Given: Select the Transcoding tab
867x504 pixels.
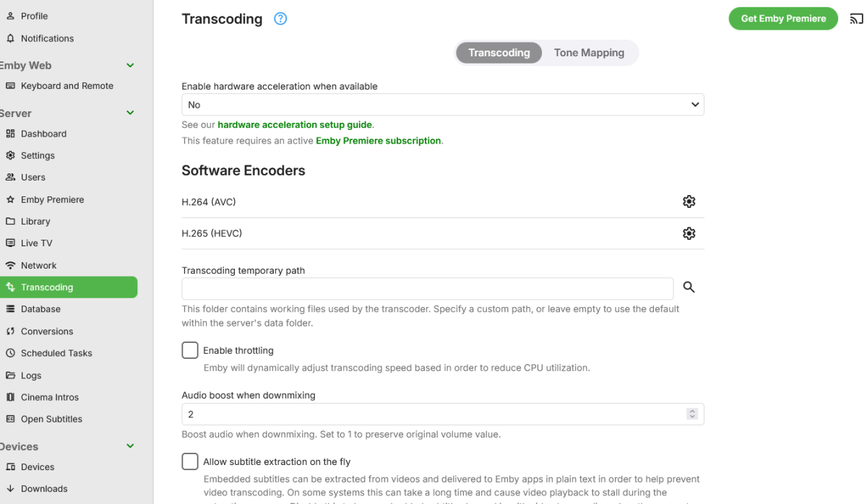Looking at the screenshot, I should click(499, 53).
